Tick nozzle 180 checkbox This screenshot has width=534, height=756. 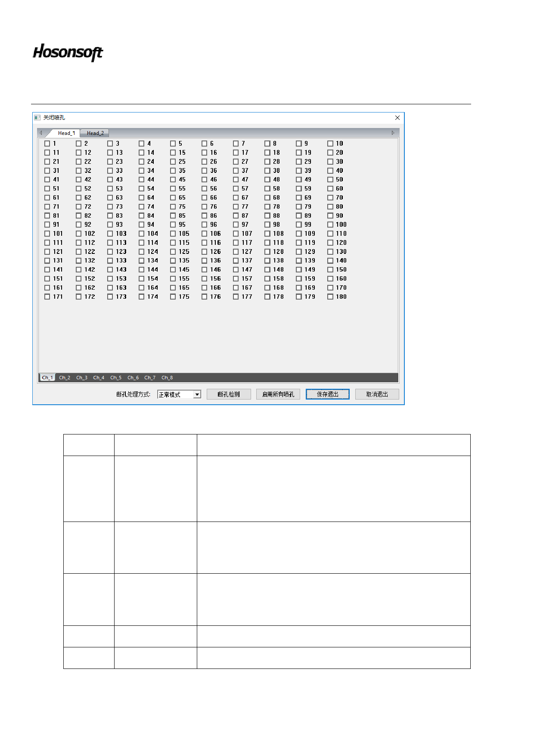tap(330, 297)
